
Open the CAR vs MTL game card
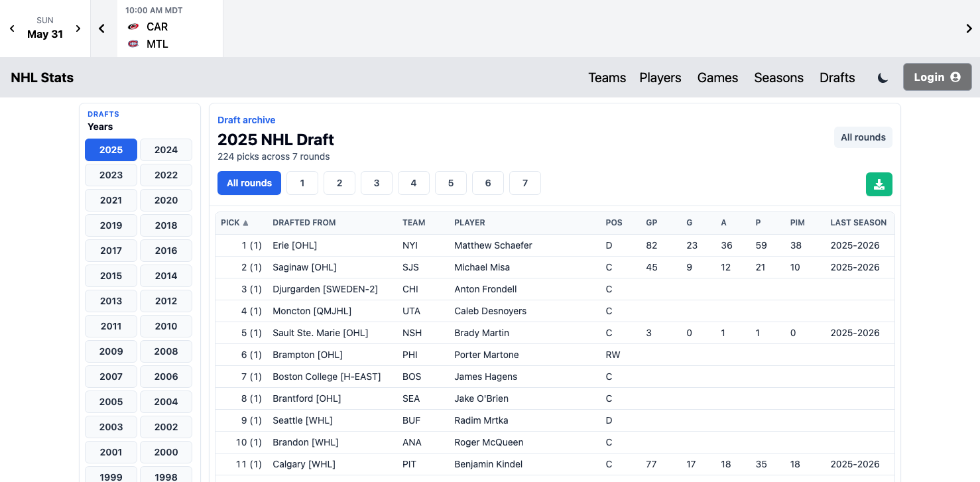pyautogui.click(x=170, y=29)
